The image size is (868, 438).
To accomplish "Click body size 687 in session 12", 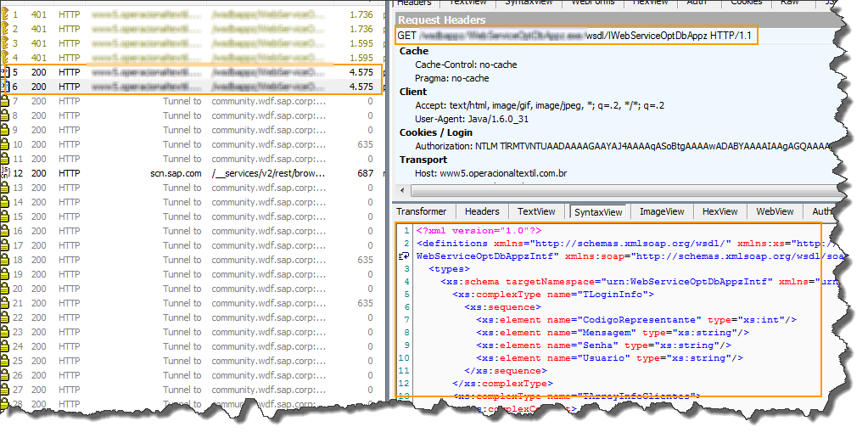I will 366,173.
